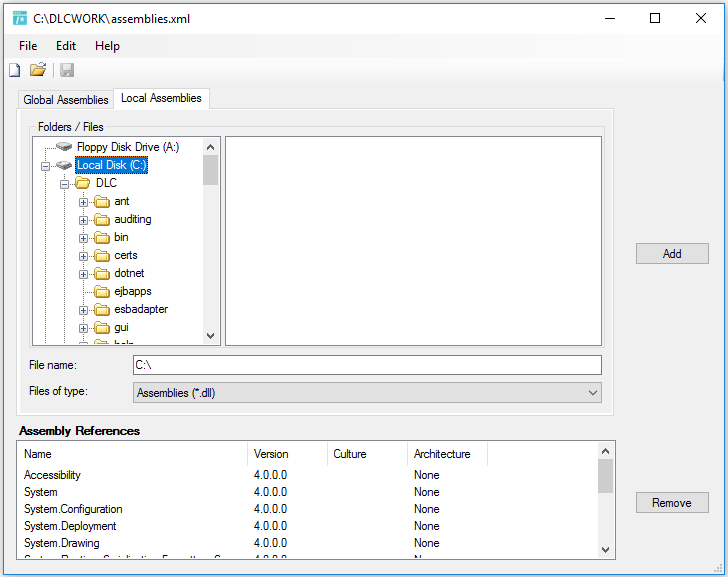Click Floppy Disk Drive (A:) label
This screenshot has width=728, height=577.
point(128,147)
